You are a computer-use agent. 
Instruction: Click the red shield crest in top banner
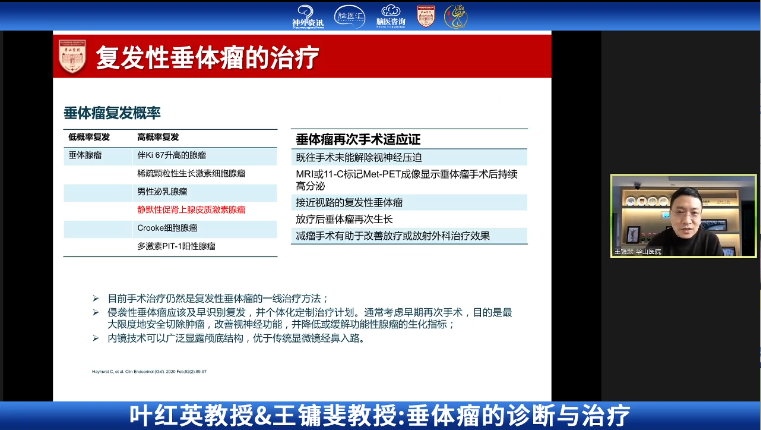[426, 16]
